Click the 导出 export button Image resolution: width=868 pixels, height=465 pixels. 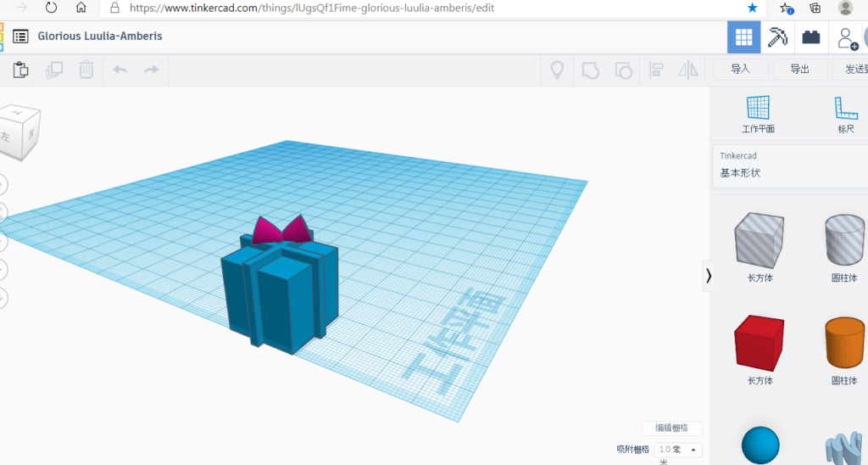[799, 69]
